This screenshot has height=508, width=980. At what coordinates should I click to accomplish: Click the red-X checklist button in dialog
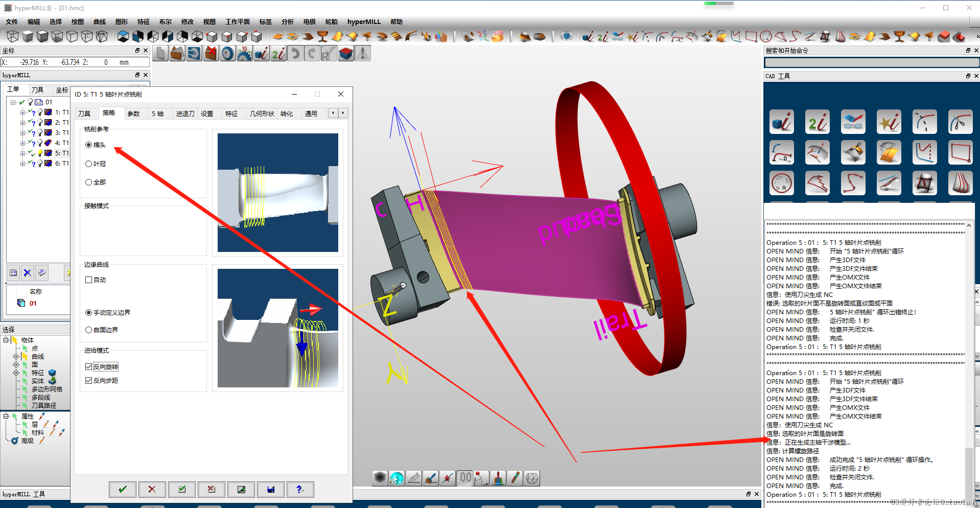(x=211, y=489)
